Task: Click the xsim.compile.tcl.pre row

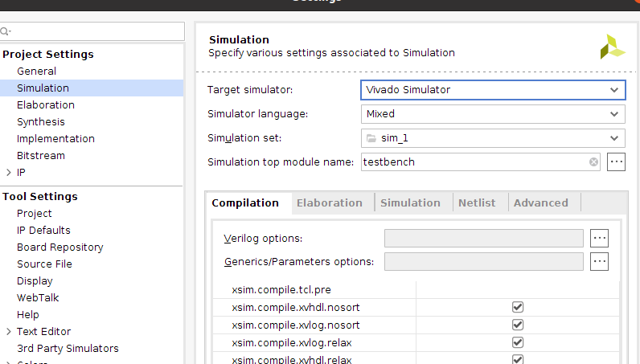Action: tap(416, 290)
